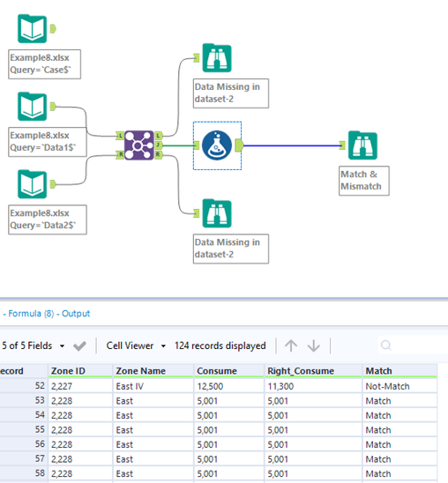Go to next record with down arrow

314,346
